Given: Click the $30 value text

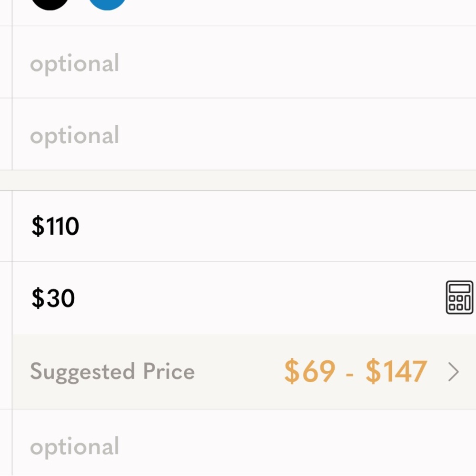Looking at the screenshot, I should [53, 298].
